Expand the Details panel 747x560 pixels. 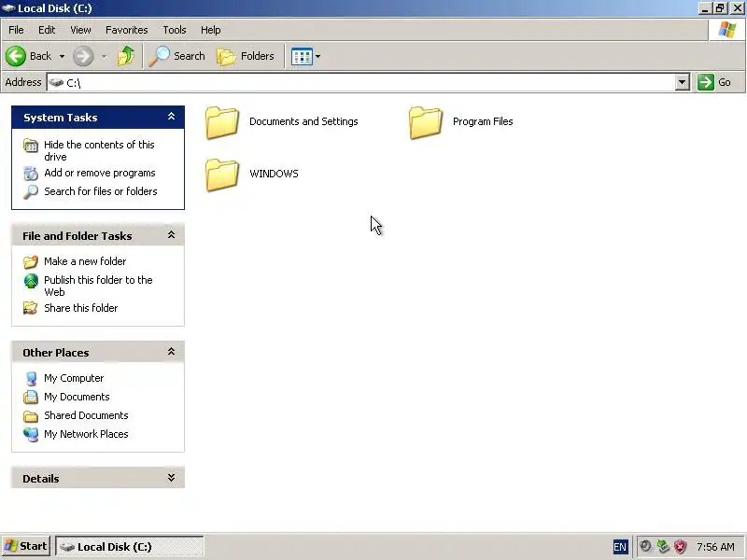click(x=171, y=478)
